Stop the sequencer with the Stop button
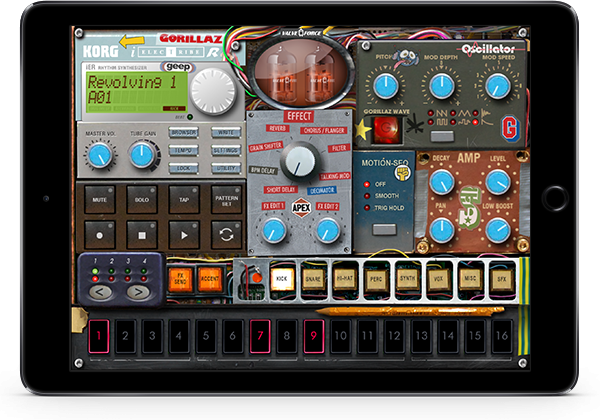 [142, 235]
